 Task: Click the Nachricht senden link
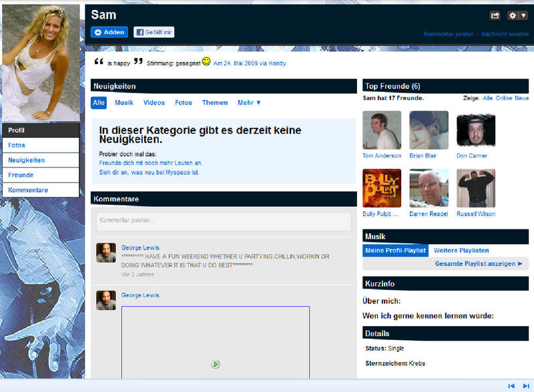point(505,34)
